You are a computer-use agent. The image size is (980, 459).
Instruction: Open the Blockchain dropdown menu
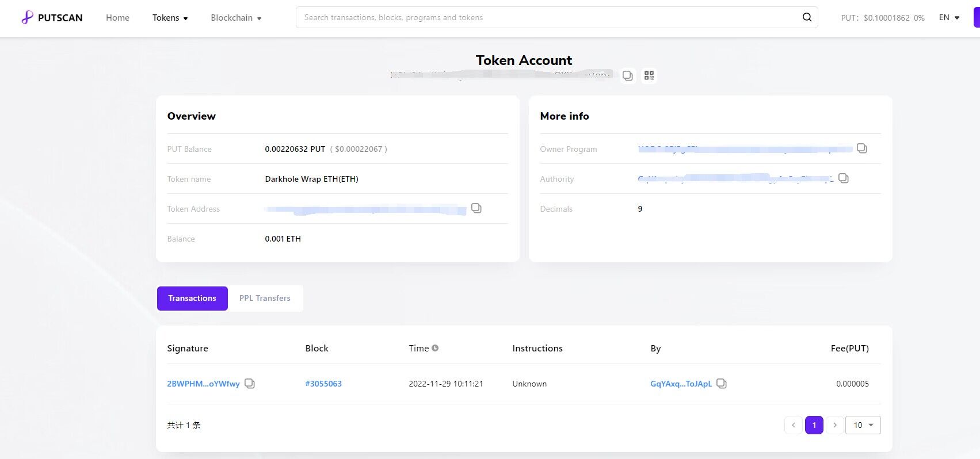click(236, 18)
